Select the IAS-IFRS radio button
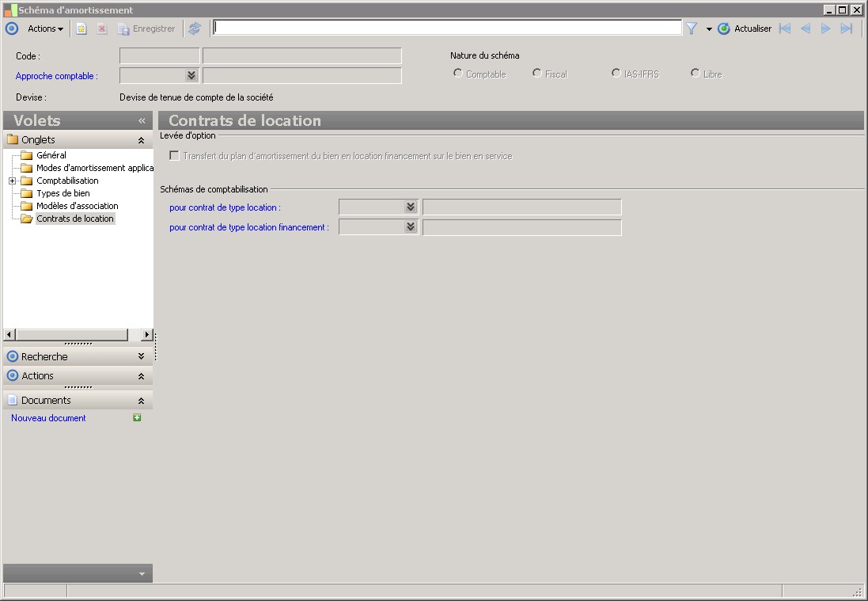Screen dimensions: 868x601 pos(616,73)
